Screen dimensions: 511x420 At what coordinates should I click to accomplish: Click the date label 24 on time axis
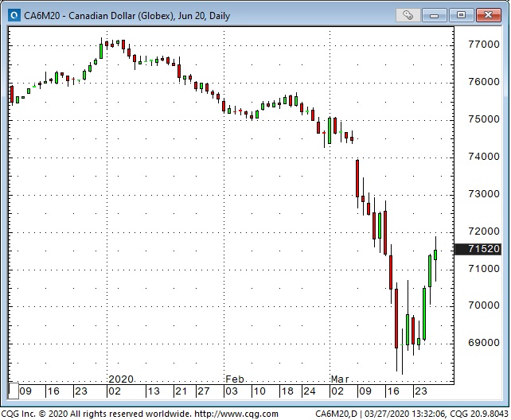(x=310, y=391)
